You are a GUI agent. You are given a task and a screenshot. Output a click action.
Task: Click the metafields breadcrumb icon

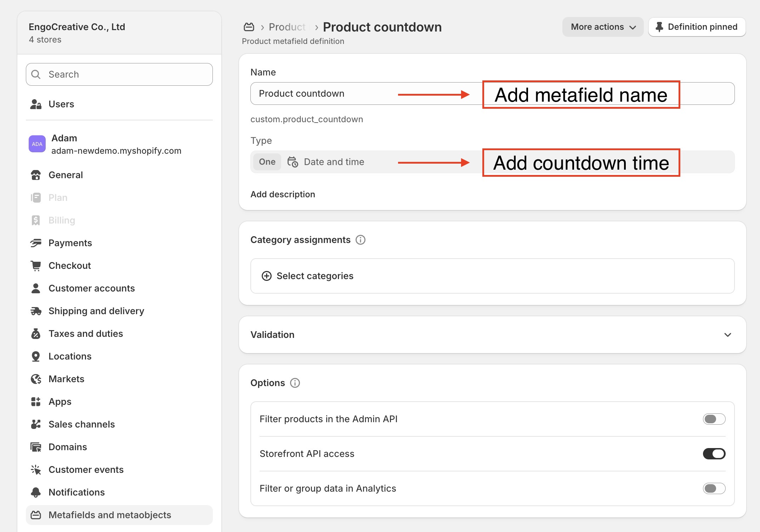pos(249,27)
